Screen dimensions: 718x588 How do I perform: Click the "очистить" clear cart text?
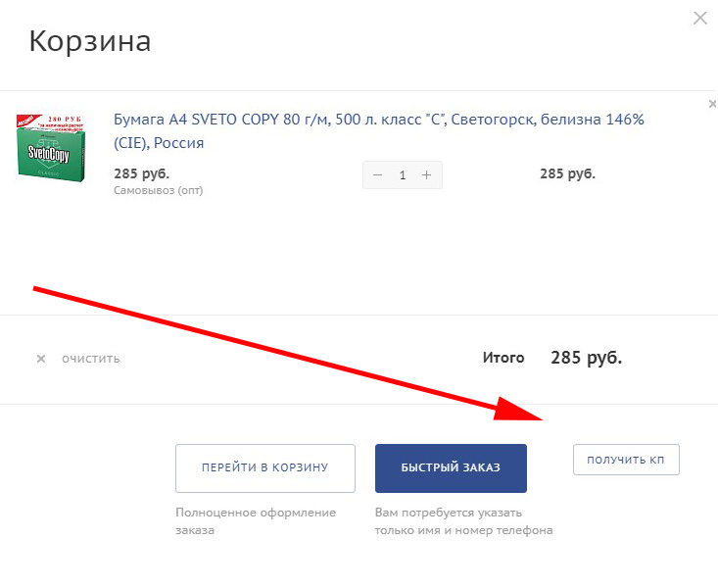coord(90,359)
